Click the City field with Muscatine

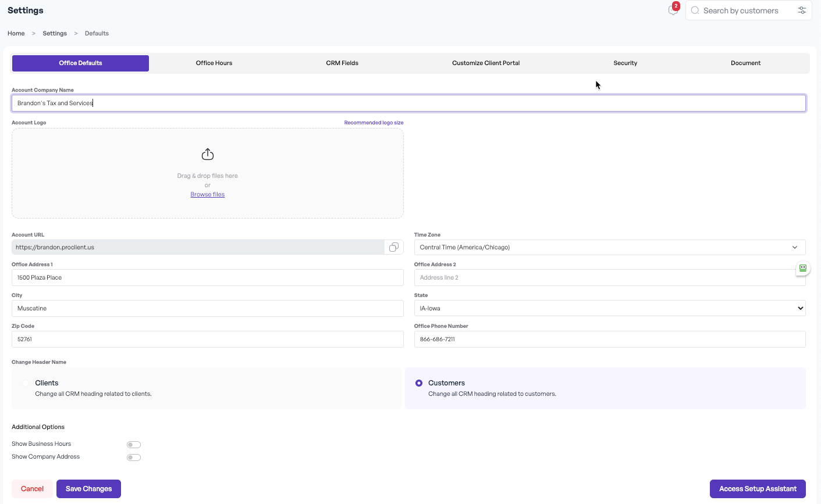coord(208,308)
